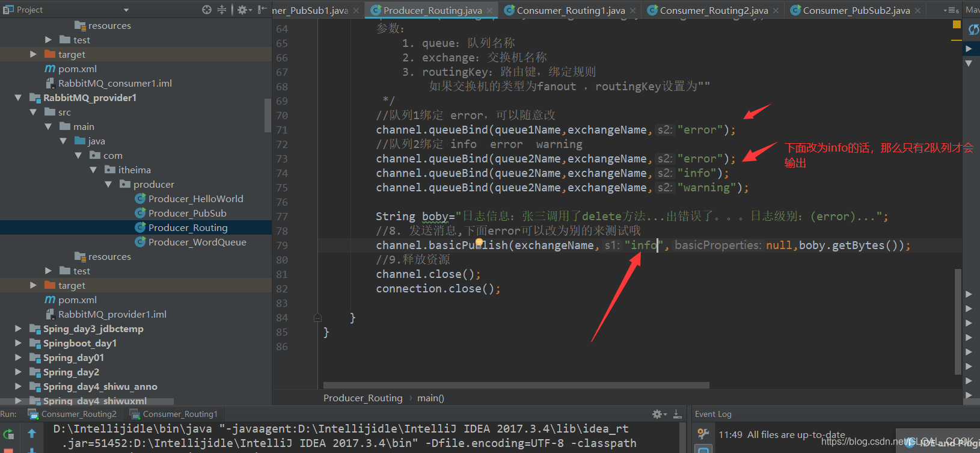Click the fold marker on line 84
This screenshot has height=453, width=980.
(x=317, y=318)
